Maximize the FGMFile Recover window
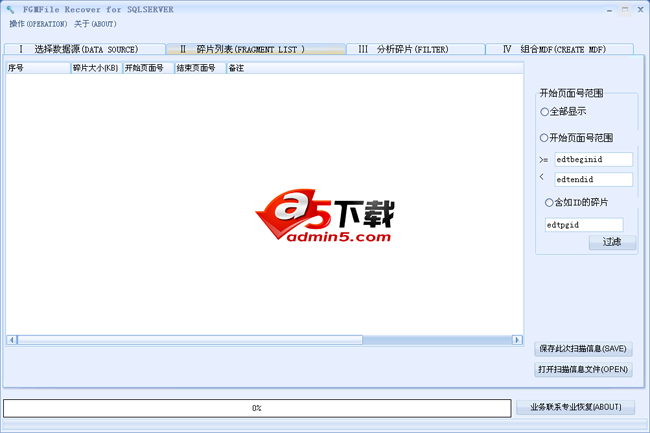The image size is (650, 433). coord(625,10)
